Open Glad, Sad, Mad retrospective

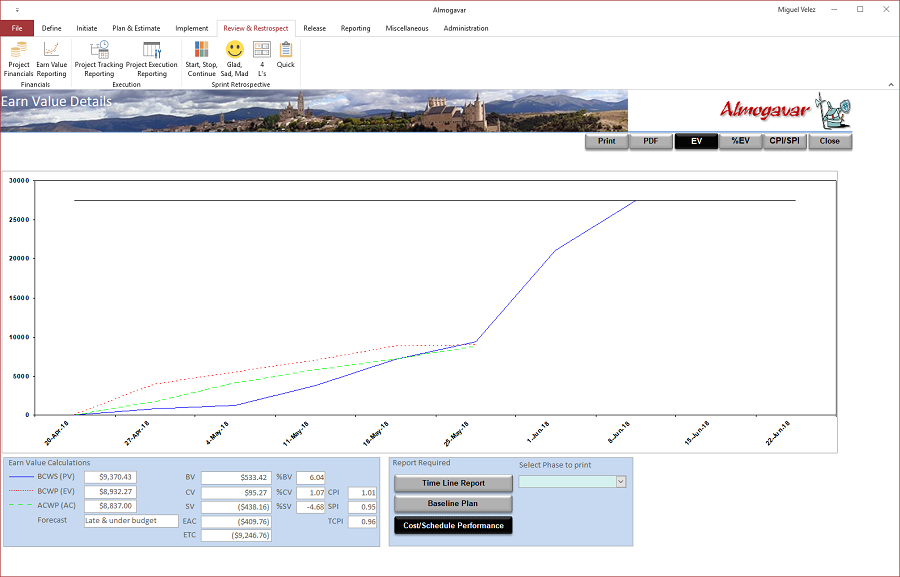(234, 59)
